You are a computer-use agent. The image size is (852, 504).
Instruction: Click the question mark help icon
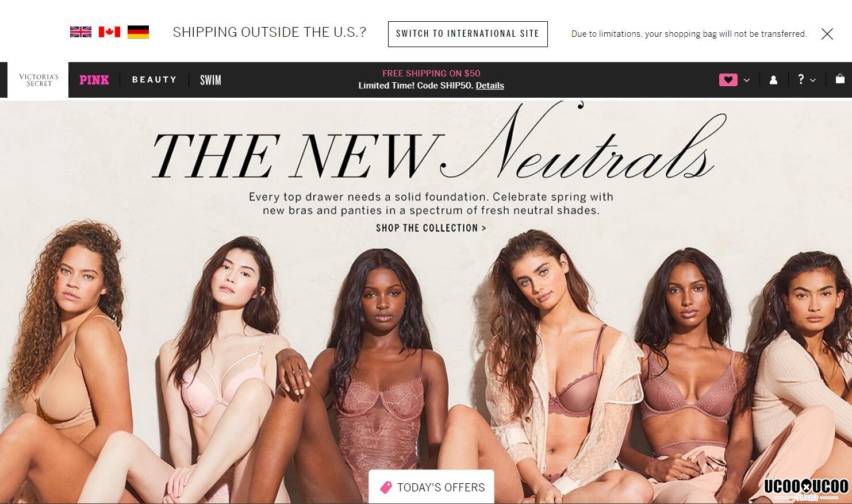point(801,79)
